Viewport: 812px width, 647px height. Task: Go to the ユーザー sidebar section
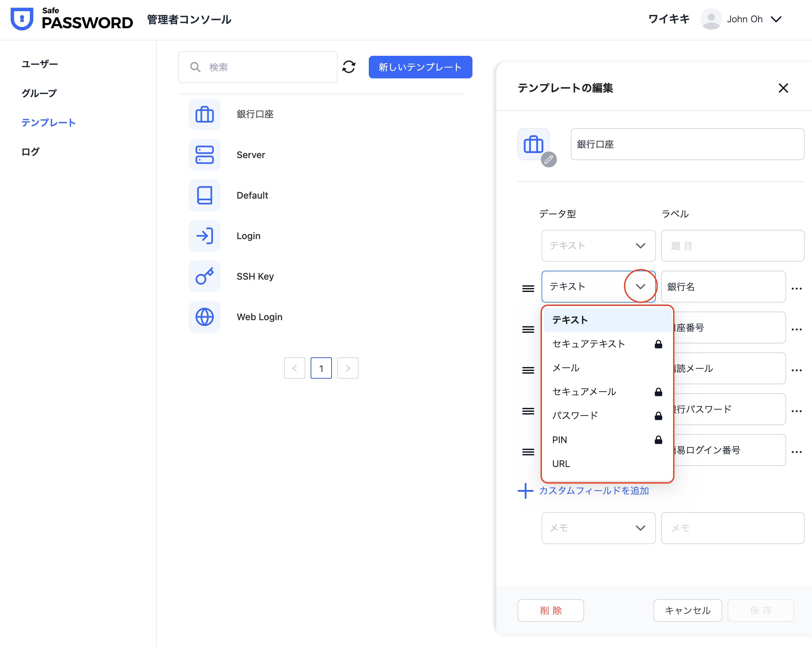tap(40, 64)
